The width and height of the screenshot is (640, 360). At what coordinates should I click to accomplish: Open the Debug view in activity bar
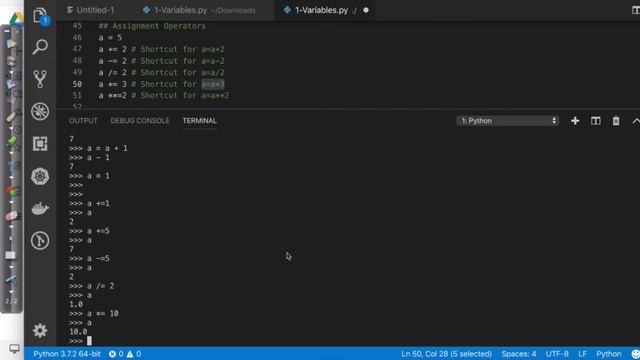coord(40,111)
